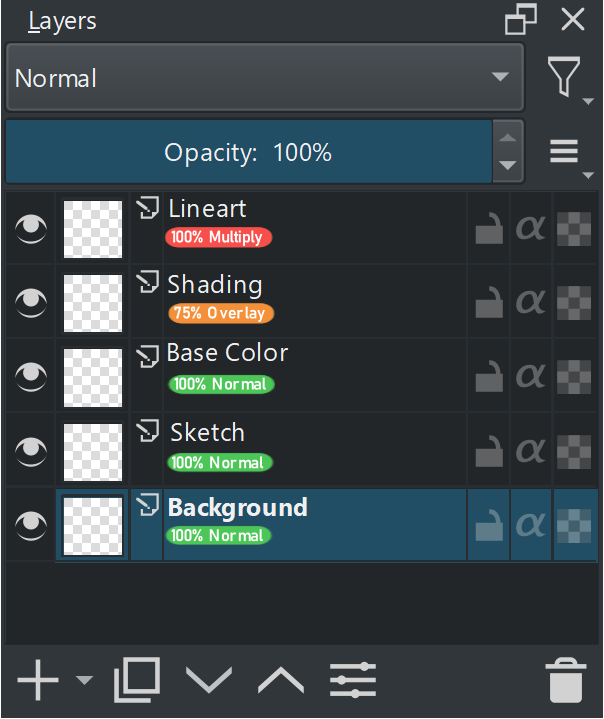This screenshot has width=604, height=719.
Task: Float the Layers docker panel
Action: point(521,19)
